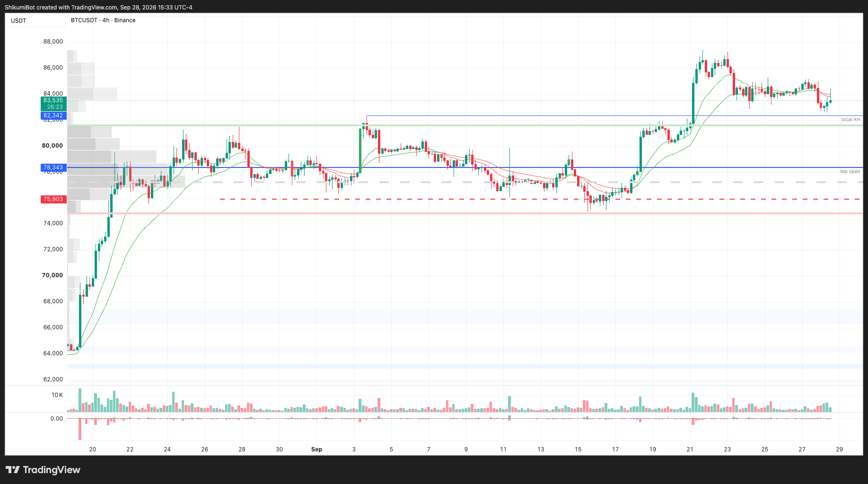The image size is (868, 484).
Task: Click date 28 on the time axis
Action: pyautogui.click(x=242, y=449)
